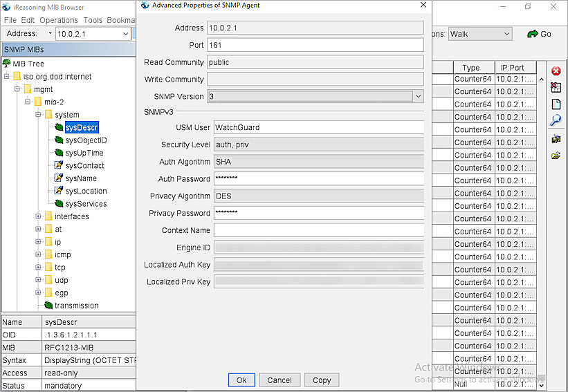Click the transmission leaf icon
Viewport: 568px width, 392px height.
click(x=48, y=306)
